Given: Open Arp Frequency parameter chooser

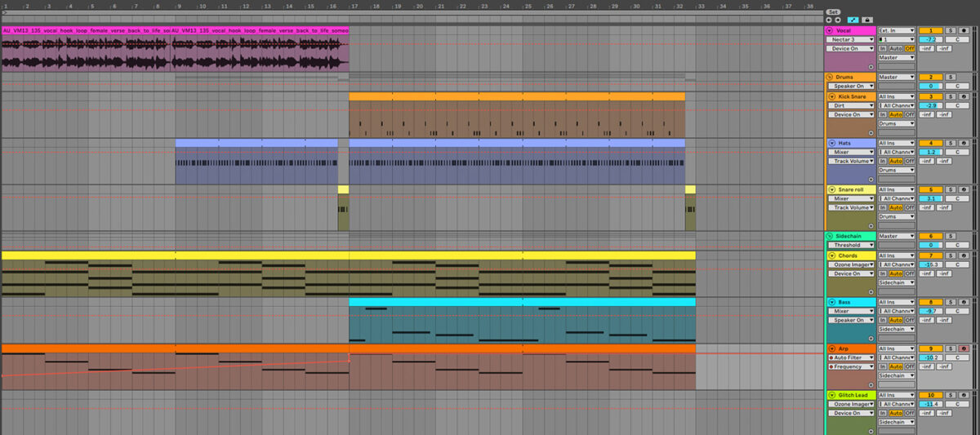Looking at the screenshot, I should click(x=853, y=366).
